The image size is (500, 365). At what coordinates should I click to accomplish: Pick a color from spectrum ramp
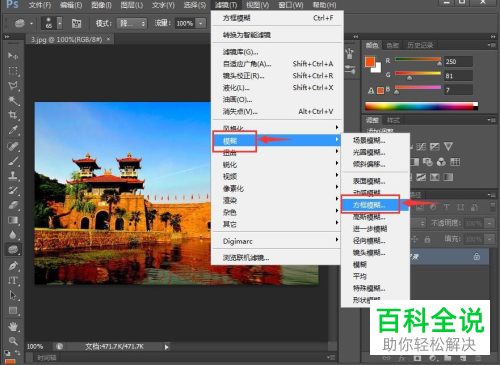click(421, 106)
